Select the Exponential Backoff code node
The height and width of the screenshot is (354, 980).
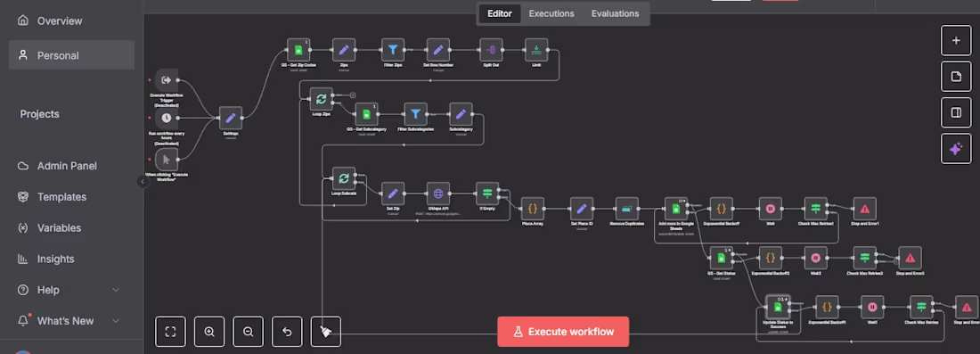coord(722,209)
